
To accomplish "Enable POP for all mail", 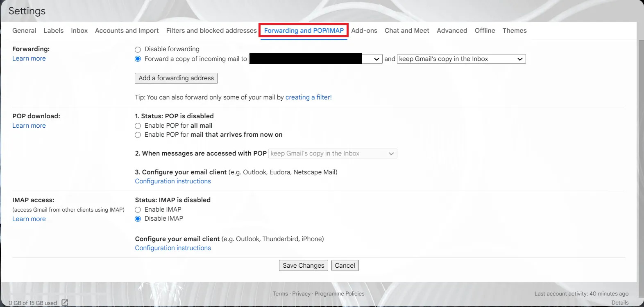I will [138, 126].
